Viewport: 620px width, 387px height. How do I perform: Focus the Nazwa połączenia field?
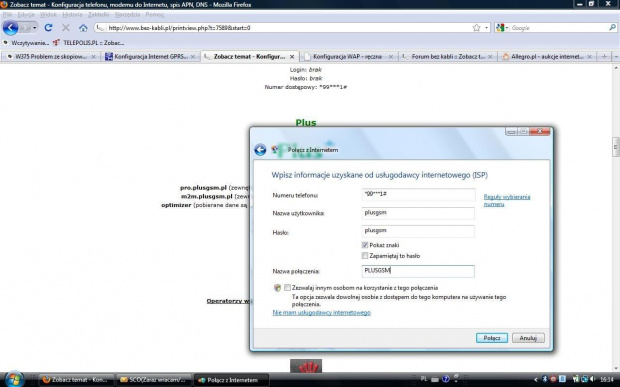tap(418, 271)
